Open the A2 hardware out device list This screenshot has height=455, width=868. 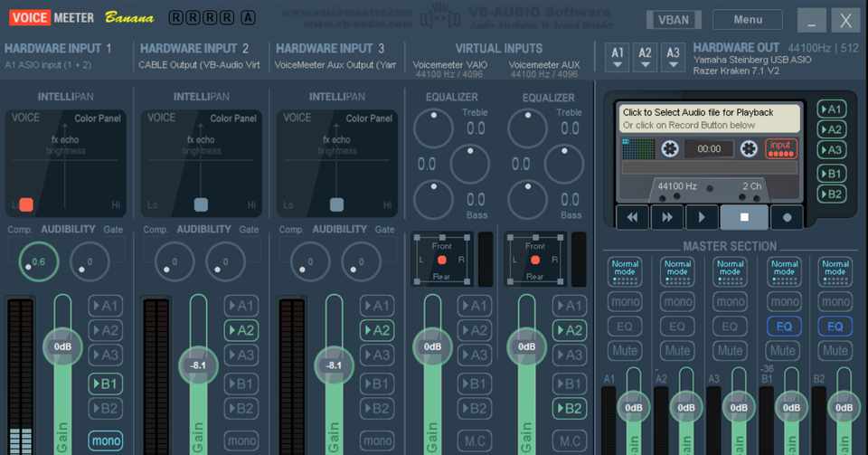click(x=645, y=57)
